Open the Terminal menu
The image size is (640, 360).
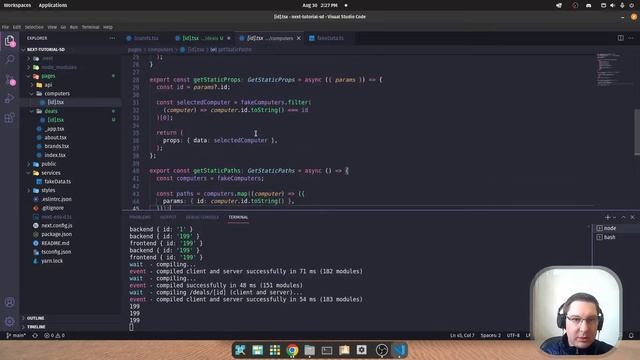point(90,27)
